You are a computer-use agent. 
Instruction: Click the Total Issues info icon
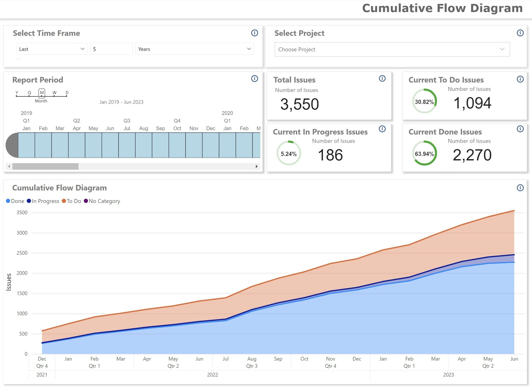click(382, 78)
